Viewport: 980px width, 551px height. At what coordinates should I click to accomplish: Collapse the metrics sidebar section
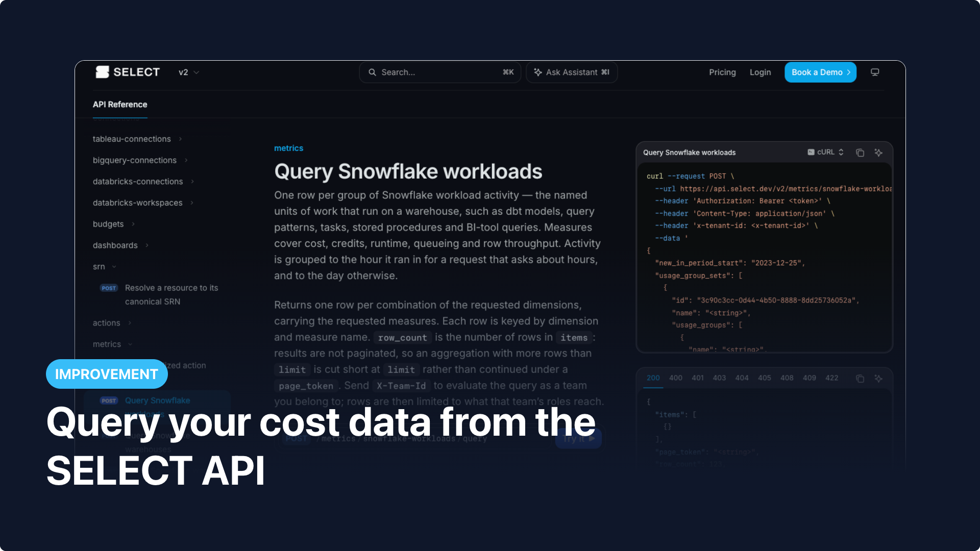click(113, 344)
